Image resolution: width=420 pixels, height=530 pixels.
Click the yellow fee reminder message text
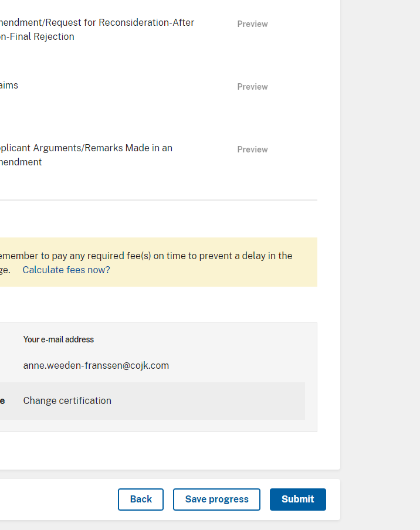click(x=147, y=256)
